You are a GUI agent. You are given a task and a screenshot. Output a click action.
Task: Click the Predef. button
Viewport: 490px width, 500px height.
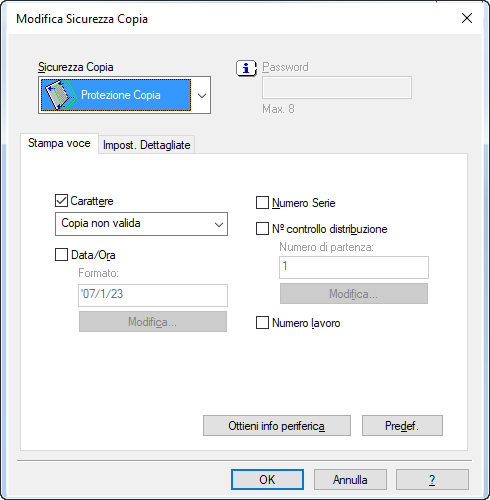(x=402, y=425)
